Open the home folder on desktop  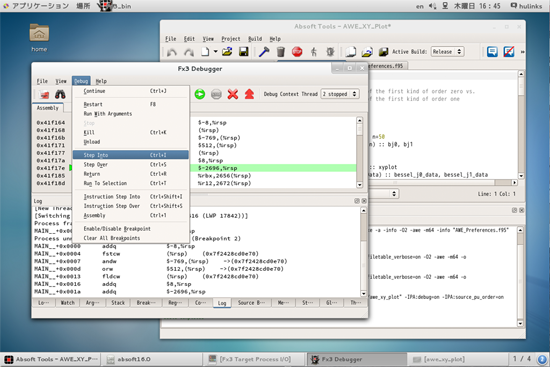click(39, 38)
